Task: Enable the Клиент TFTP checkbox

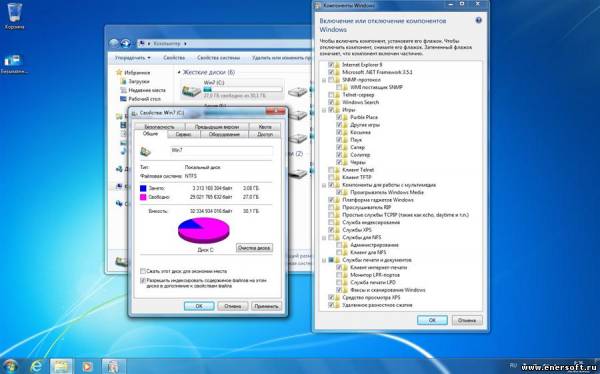Action: tap(331, 177)
